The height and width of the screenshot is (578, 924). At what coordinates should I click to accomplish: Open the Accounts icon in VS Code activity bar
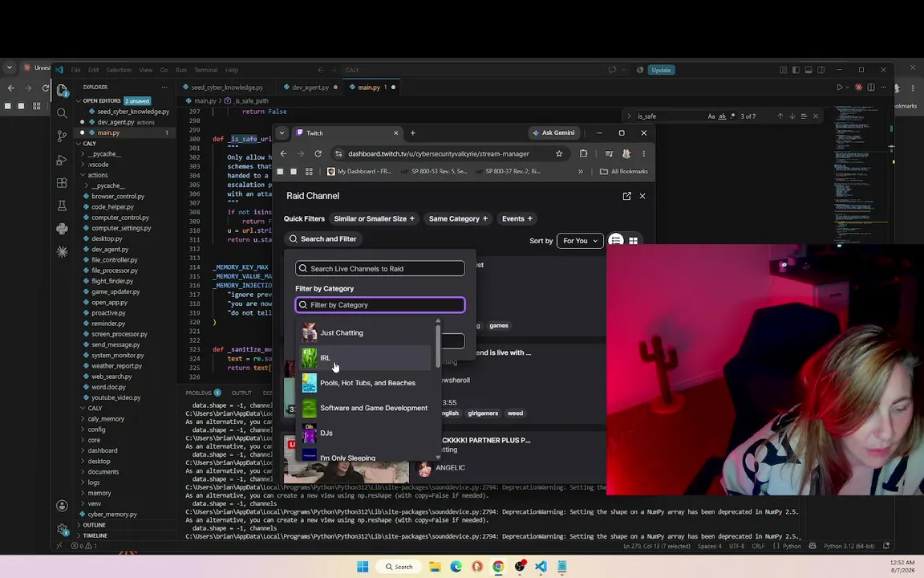click(62, 506)
